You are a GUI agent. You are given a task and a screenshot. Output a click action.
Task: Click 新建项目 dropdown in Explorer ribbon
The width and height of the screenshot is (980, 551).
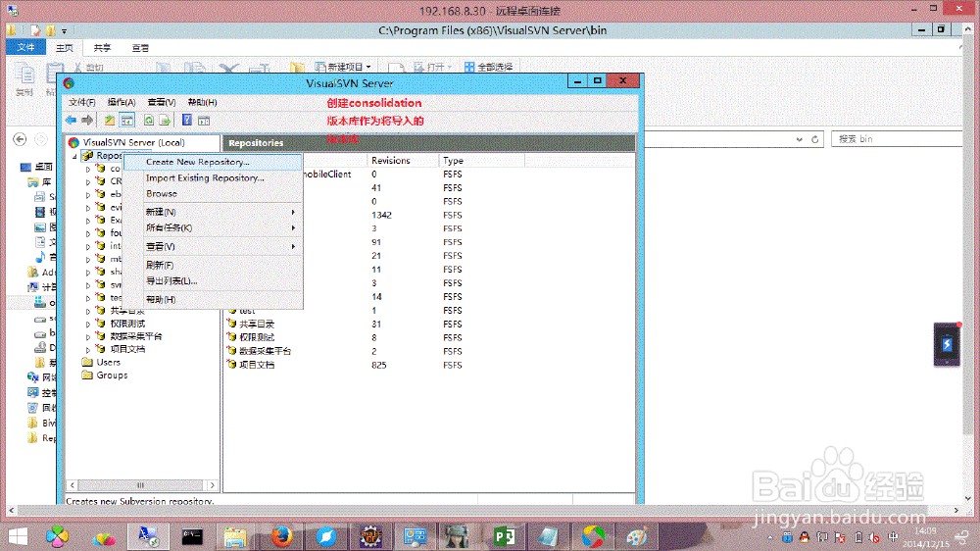(x=342, y=67)
